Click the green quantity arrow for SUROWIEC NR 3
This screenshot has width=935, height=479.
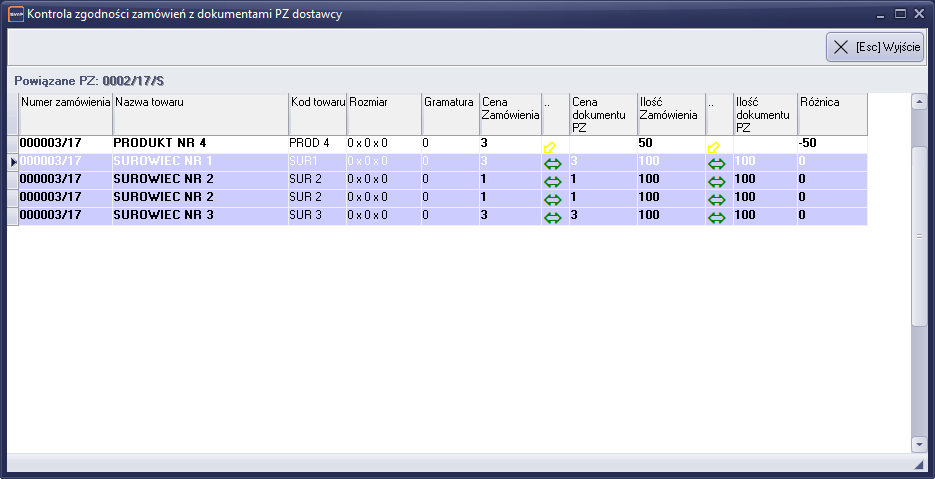click(x=717, y=217)
